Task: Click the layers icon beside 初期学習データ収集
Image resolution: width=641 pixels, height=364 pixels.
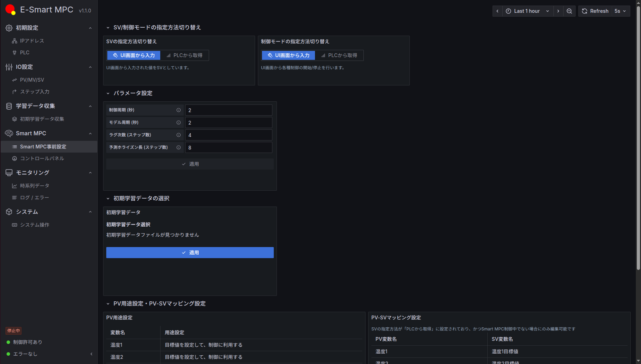Action: point(15,119)
